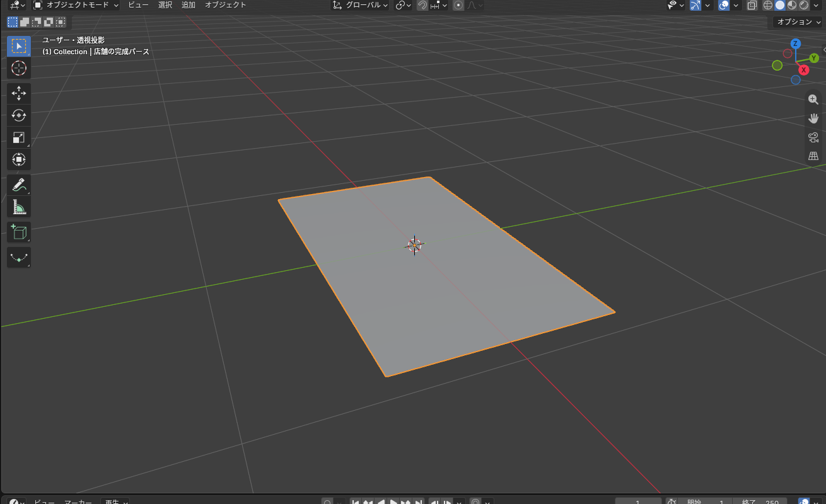Select the Box Select tool in toolbar

click(19, 47)
